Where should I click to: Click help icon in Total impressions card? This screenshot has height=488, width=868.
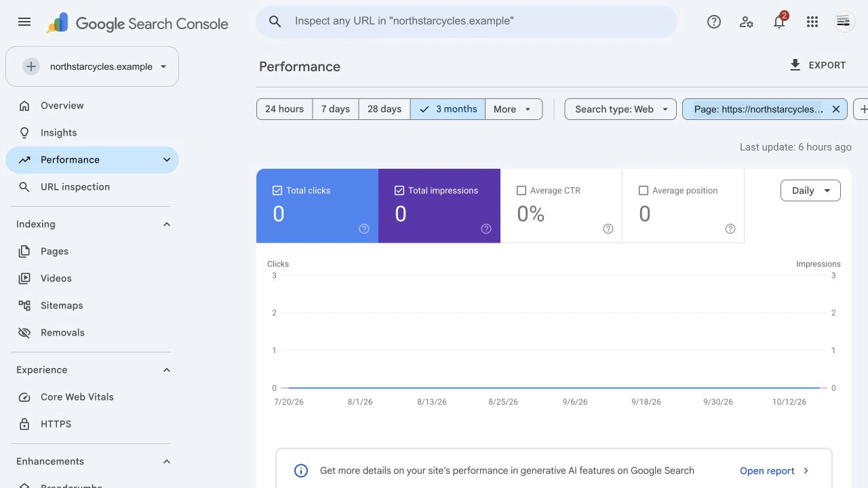(x=486, y=229)
